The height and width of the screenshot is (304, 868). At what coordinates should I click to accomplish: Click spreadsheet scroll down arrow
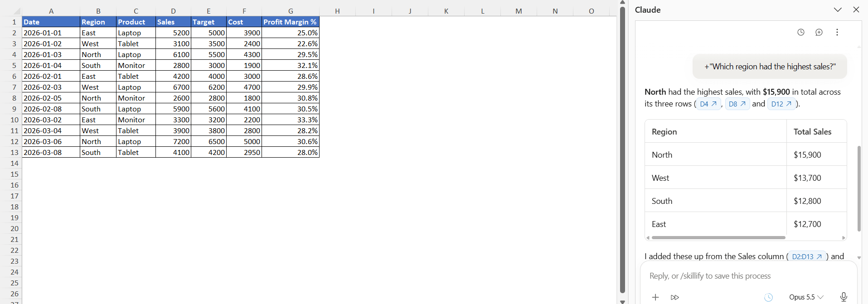tap(623, 301)
